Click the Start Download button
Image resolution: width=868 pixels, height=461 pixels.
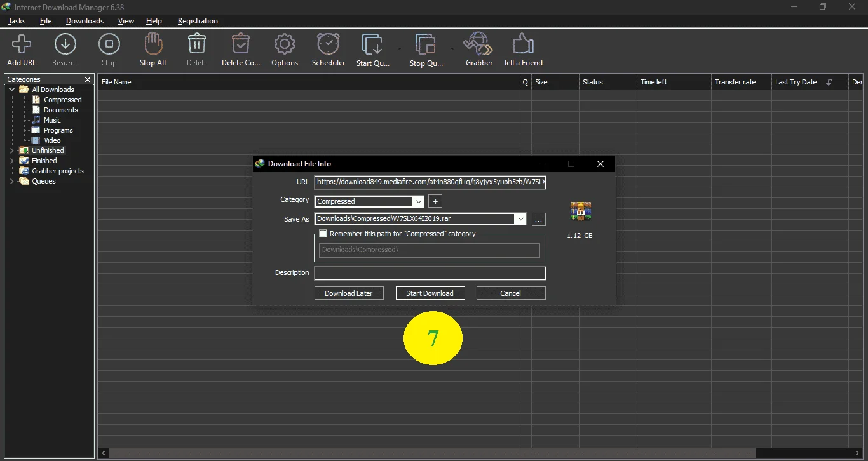[x=430, y=293]
